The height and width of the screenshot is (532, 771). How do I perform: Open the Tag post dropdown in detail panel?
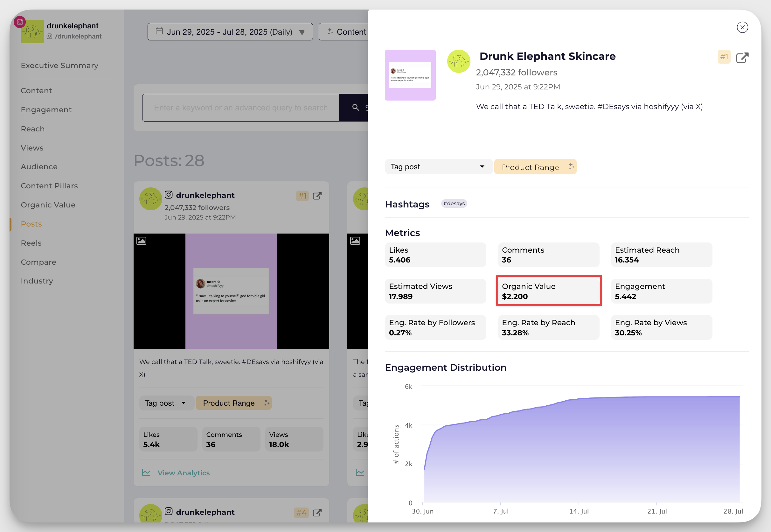(438, 167)
